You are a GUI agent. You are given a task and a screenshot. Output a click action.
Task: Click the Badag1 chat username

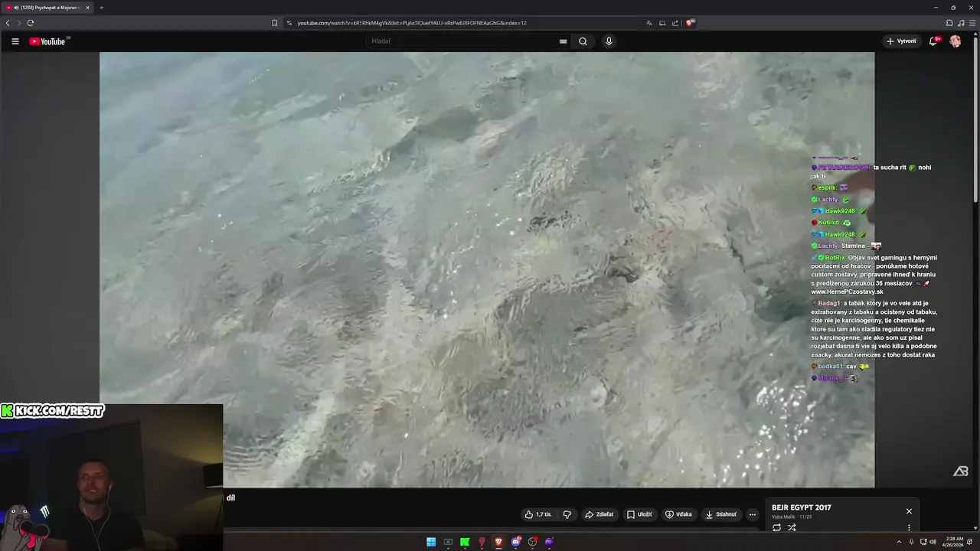(830, 303)
